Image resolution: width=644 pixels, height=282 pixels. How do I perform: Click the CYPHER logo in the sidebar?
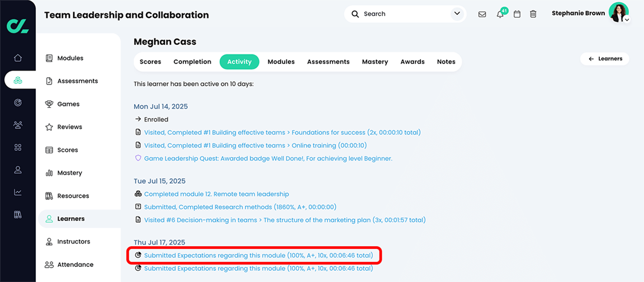coord(18,26)
